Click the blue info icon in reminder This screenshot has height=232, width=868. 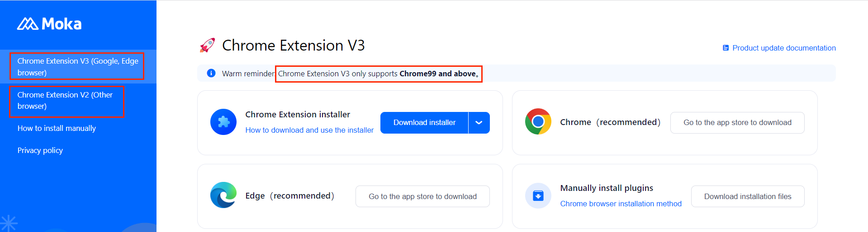211,73
